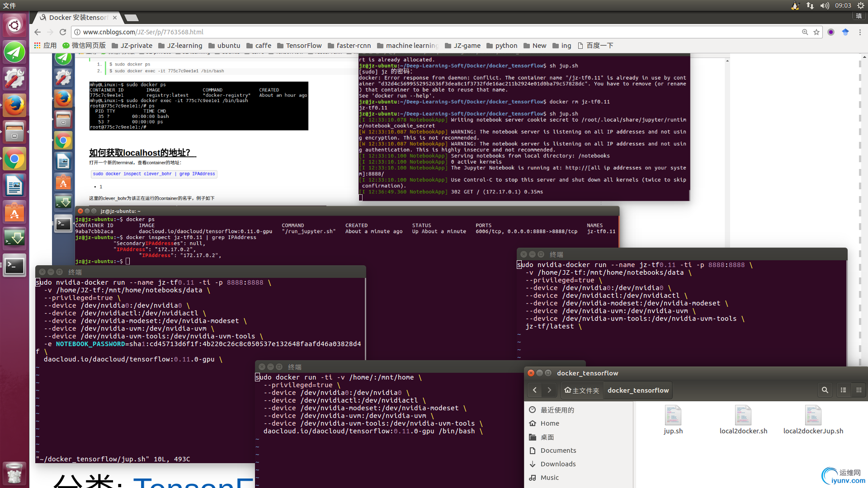The width and height of the screenshot is (868, 488).
Task: Reload the cnblogs page
Action: pyautogui.click(x=63, y=32)
